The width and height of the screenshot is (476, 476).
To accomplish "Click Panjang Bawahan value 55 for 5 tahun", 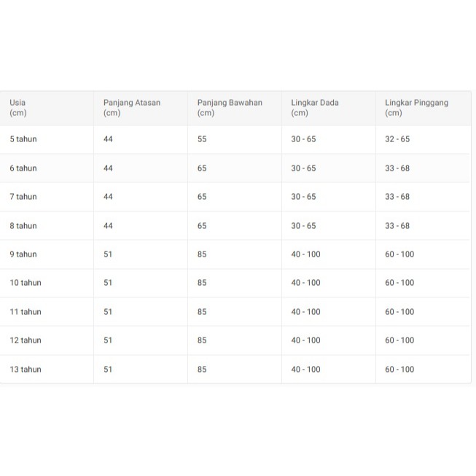I will click(x=202, y=139).
